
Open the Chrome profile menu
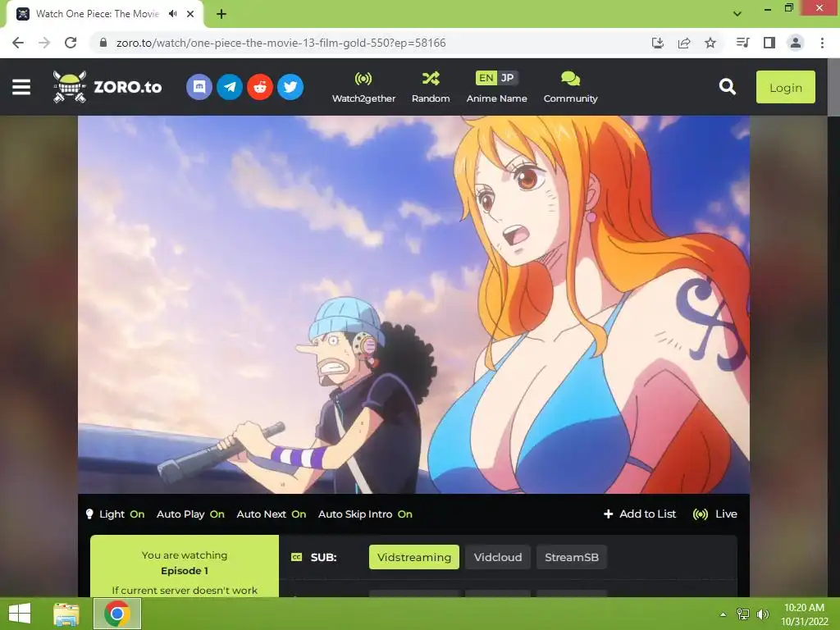point(796,43)
